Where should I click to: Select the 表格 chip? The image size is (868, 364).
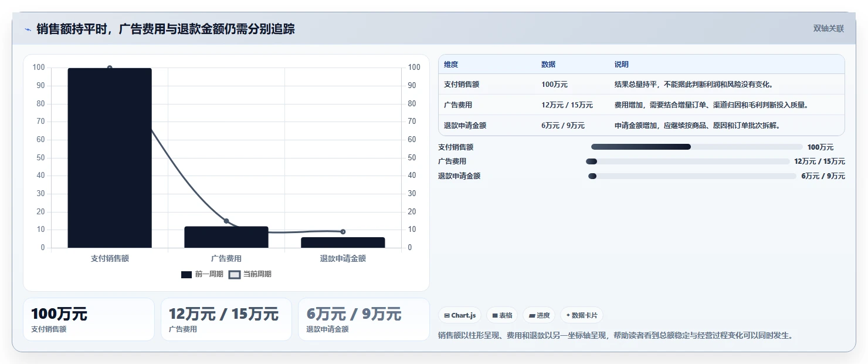tap(502, 315)
